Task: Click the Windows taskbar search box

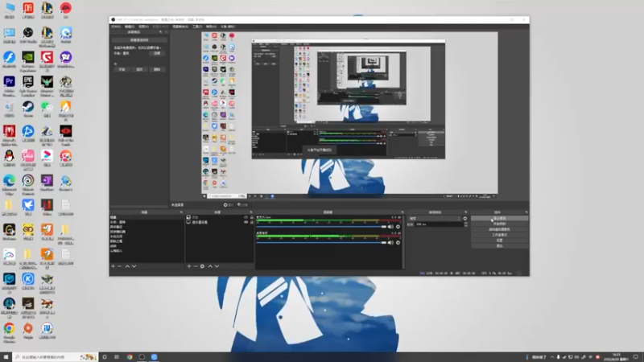Action: pyautogui.click(x=55, y=357)
